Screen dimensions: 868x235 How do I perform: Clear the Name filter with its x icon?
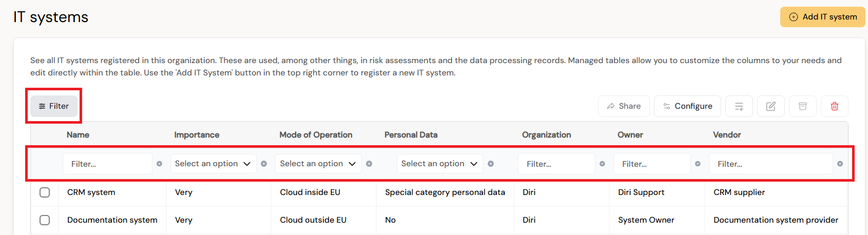tap(159, 164)
